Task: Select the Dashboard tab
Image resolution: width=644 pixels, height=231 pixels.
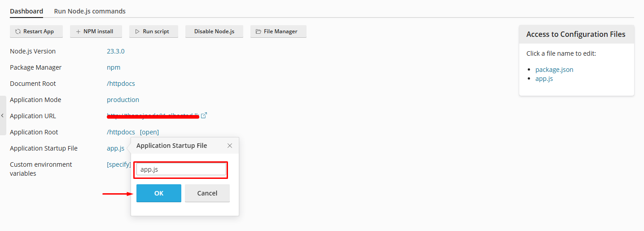Action: [x=26, y=11]
